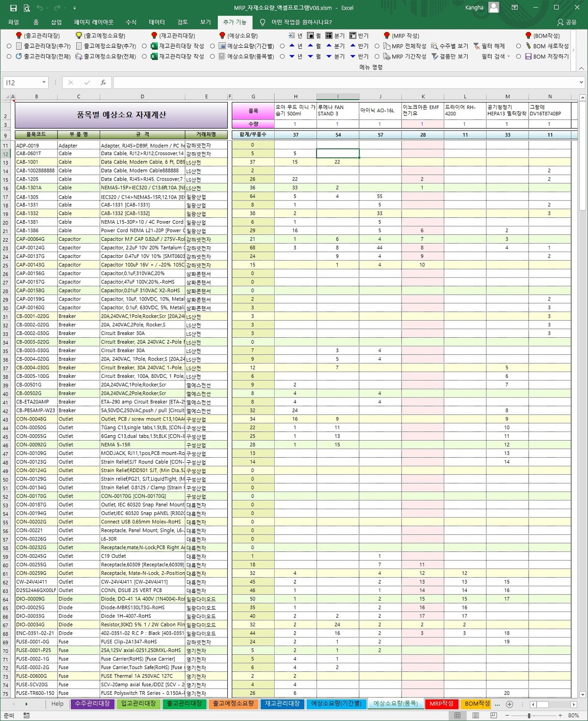Select radio beside 예상소요량(품목별)
The height and width of the screenshot is (721, 588).
212,57
